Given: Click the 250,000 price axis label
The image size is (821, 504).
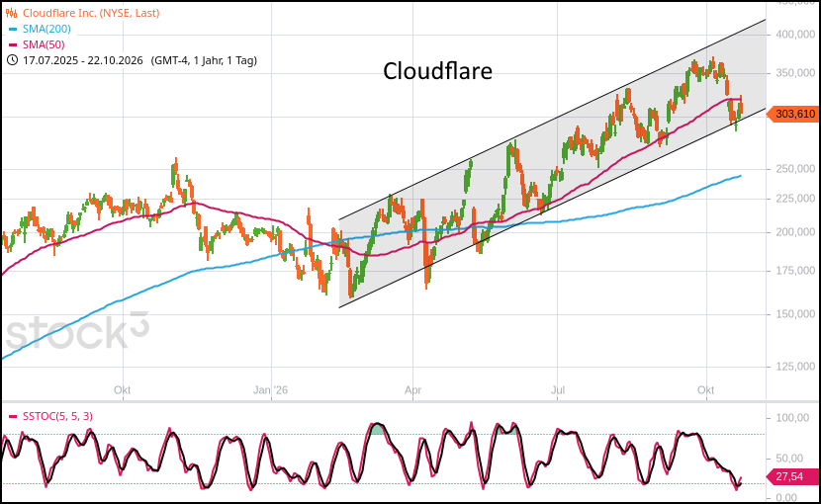Looking at the screenshot, I should click(x=795, y=169).
